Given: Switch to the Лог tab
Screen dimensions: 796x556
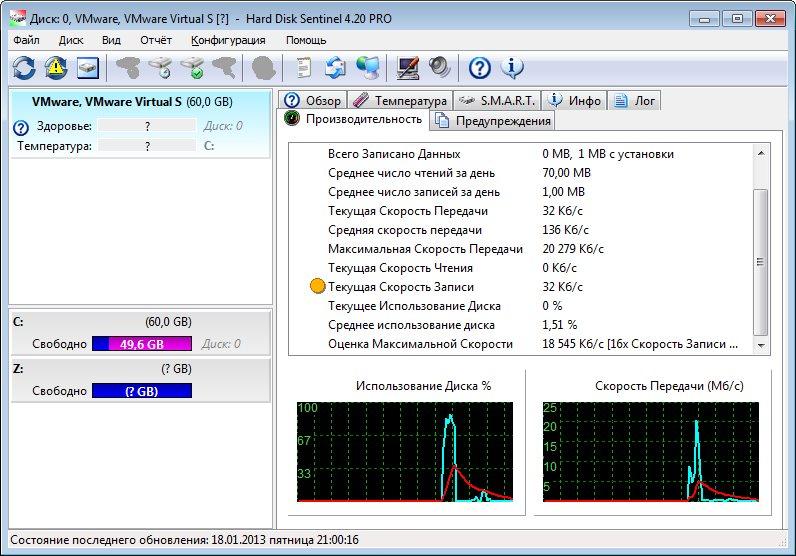Looking at the screenshot, I should click(634, 101).
